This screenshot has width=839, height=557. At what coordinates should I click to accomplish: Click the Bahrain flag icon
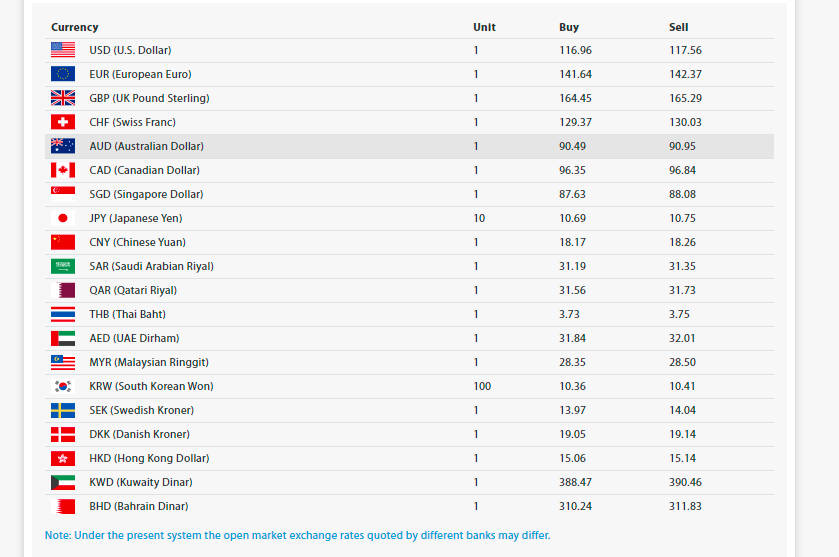pos(63,506)
